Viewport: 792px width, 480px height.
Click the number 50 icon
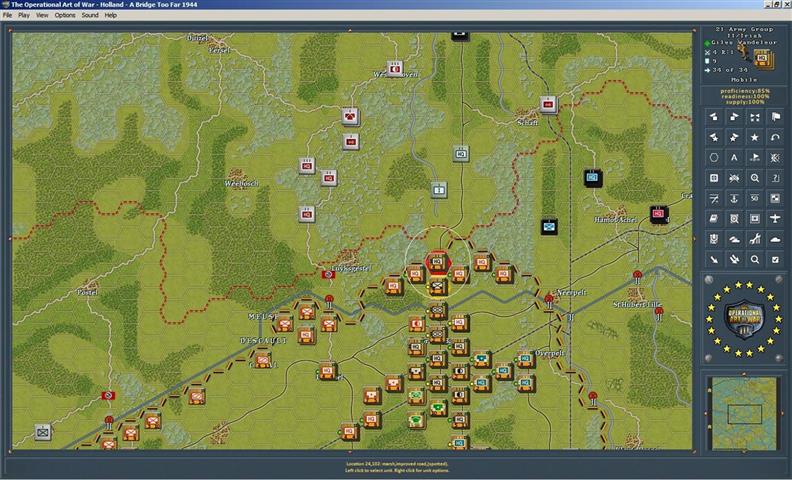click(755, 199)
